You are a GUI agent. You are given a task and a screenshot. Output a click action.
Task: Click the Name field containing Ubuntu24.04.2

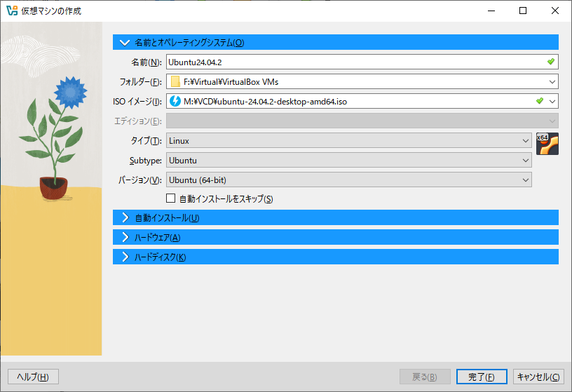point(362,62)
